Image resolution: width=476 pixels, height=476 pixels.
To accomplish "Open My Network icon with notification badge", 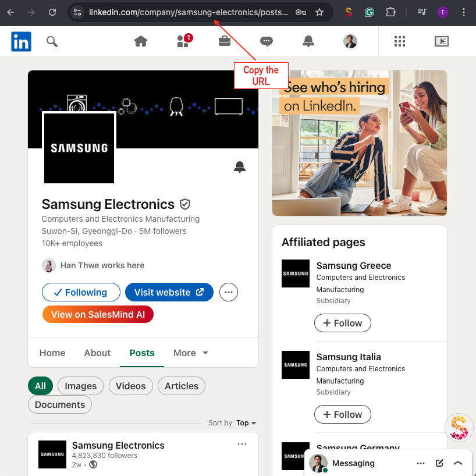I will tap(183, 41).
